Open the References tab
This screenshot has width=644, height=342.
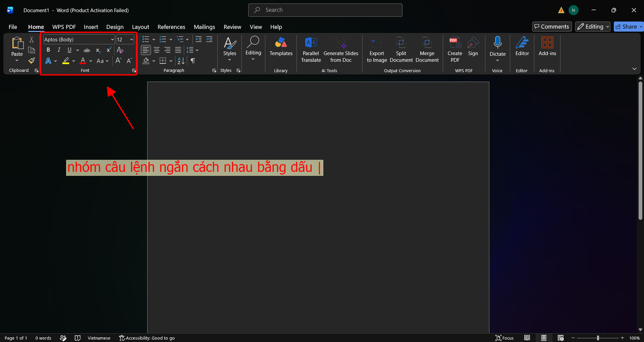[x=171, y=27]
